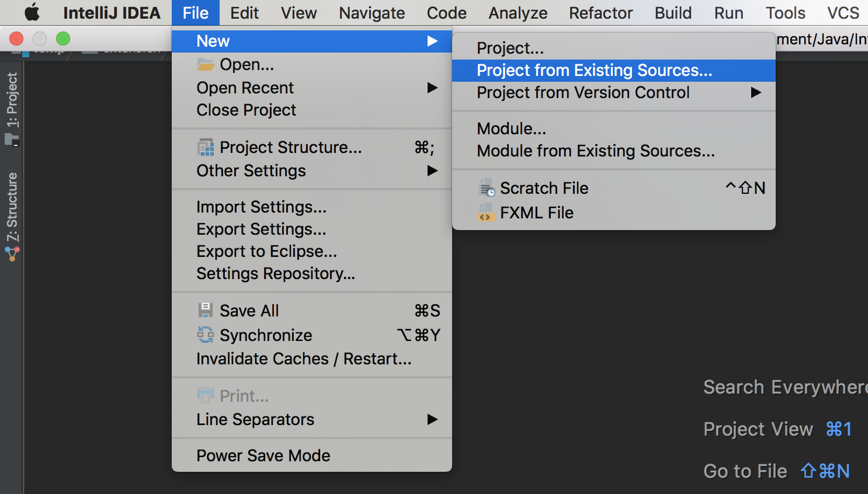Screen dimensions: 868x494
Task: Expand Project from Version Control arrow
Action: click(756, 92)
